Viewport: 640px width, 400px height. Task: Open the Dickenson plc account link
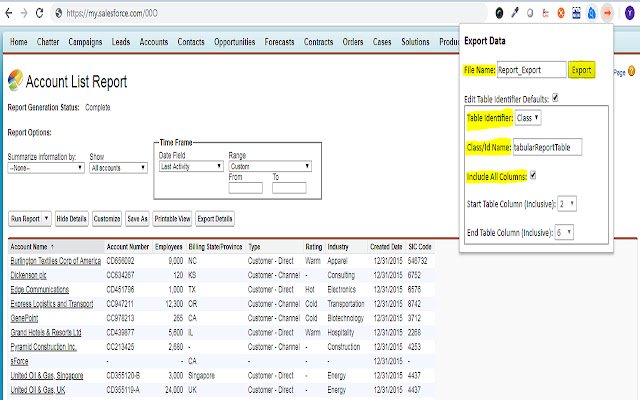pyautogui.click(x=28, y=275)
